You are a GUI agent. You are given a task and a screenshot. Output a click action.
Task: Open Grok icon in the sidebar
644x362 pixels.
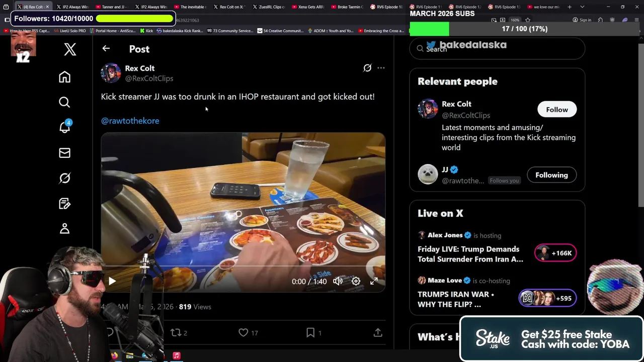[x=64, y=178]
